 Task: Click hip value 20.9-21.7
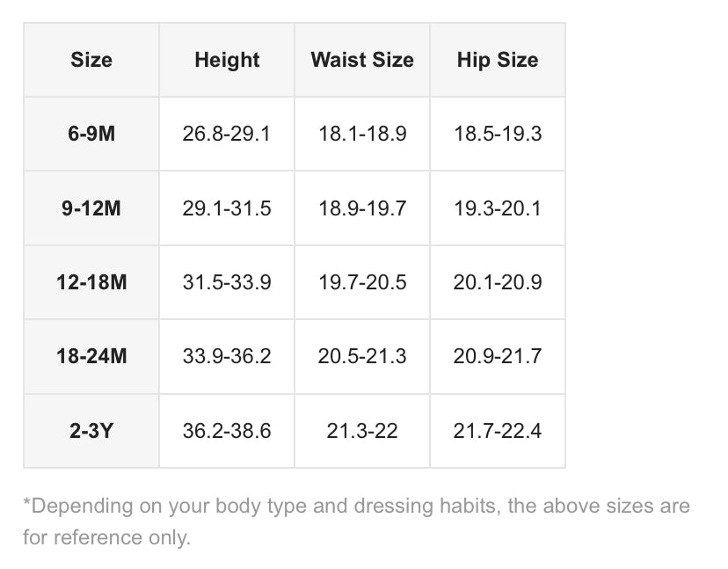[x=498, y=356]
